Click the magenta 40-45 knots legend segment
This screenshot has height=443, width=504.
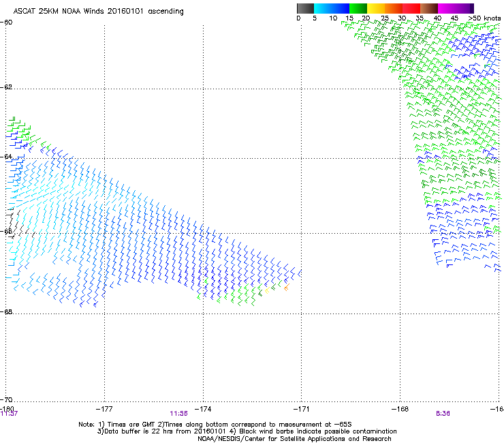[x=447, y=8]
